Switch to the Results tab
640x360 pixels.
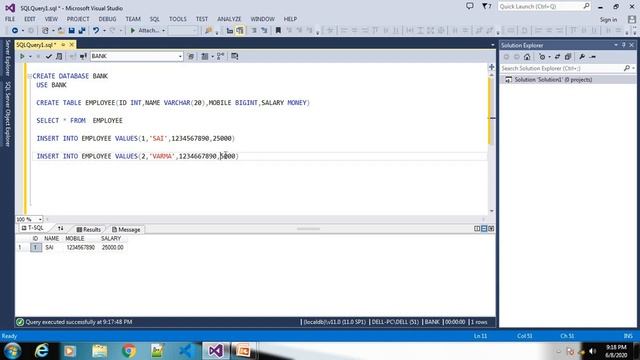89,230
